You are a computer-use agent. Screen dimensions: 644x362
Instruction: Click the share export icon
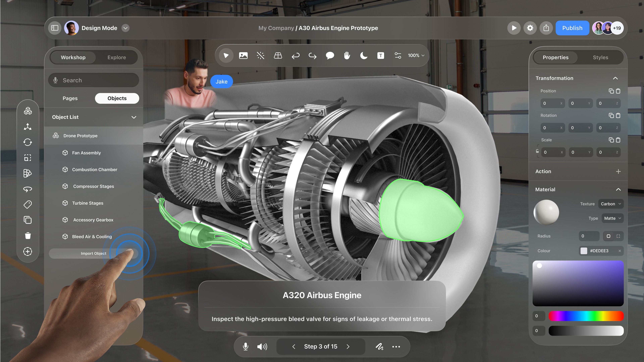pyautogui.click(x=546, y=28)
